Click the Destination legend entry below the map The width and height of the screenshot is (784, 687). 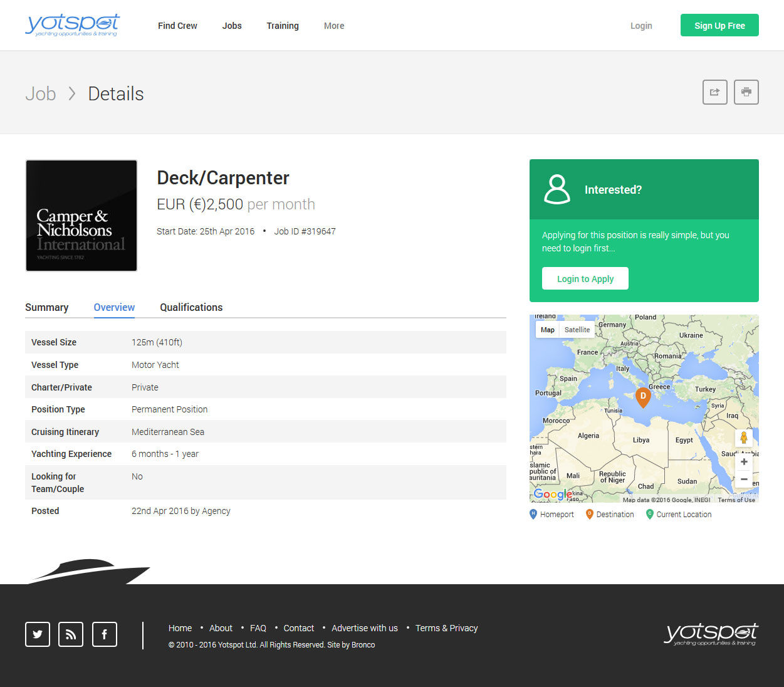[x=610, y=515]
